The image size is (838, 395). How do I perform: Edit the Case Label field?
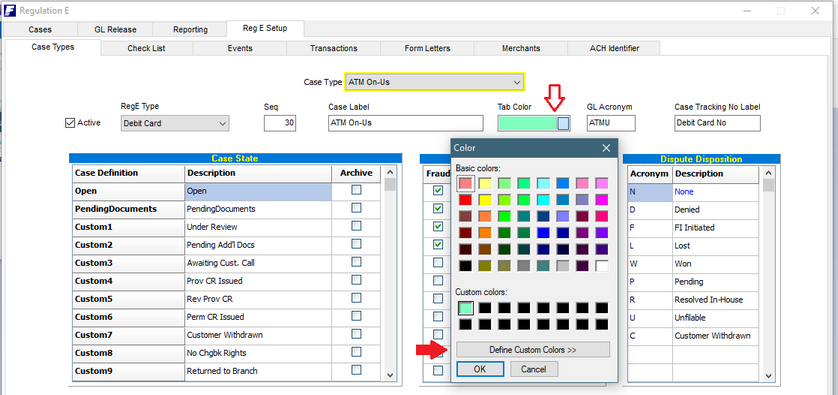(406, 123)
